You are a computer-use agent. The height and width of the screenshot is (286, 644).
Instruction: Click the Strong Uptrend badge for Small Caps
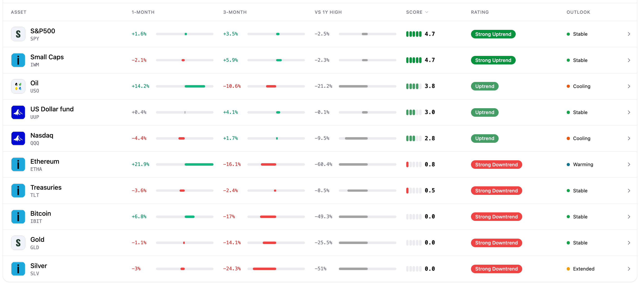pyautogui.click(x=493, y=60)
